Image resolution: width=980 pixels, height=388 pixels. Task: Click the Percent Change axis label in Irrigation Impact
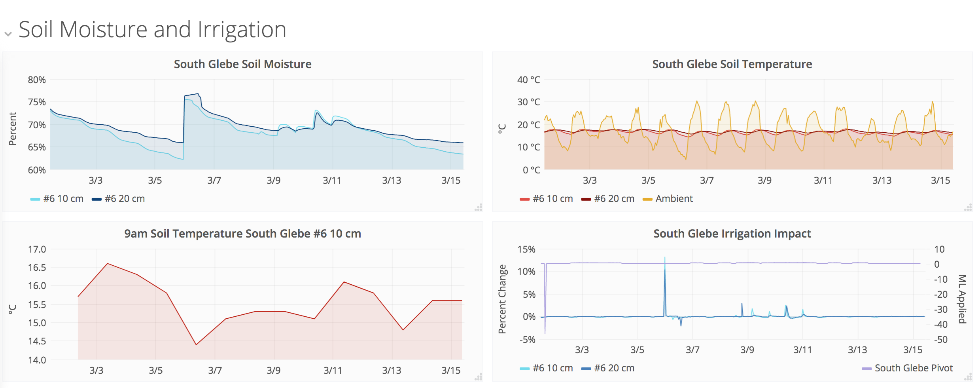coord(502,299)
